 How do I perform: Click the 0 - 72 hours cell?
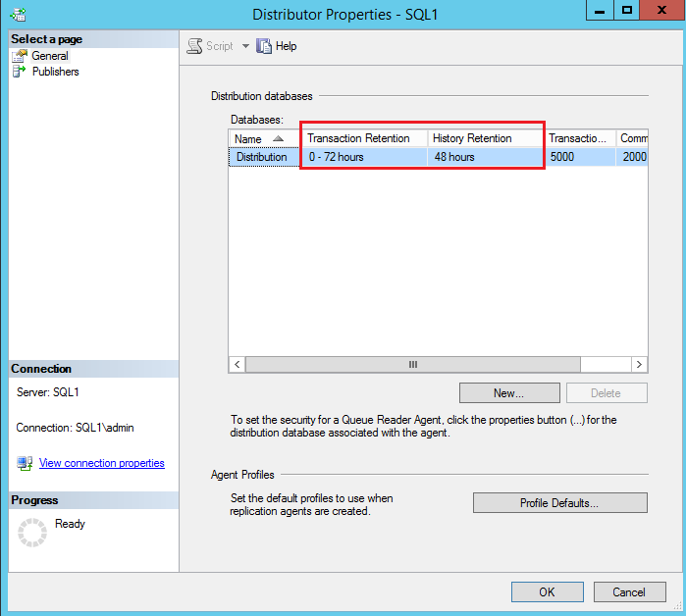click(363, 157)
